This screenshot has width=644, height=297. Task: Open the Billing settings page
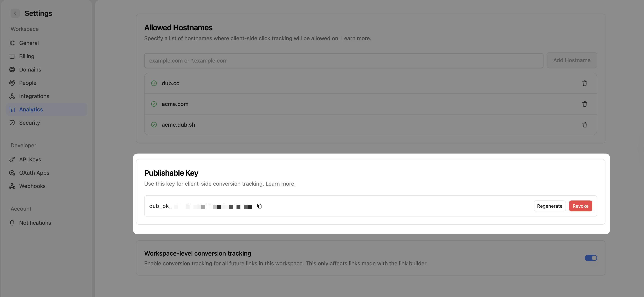[x=26, y=56]
